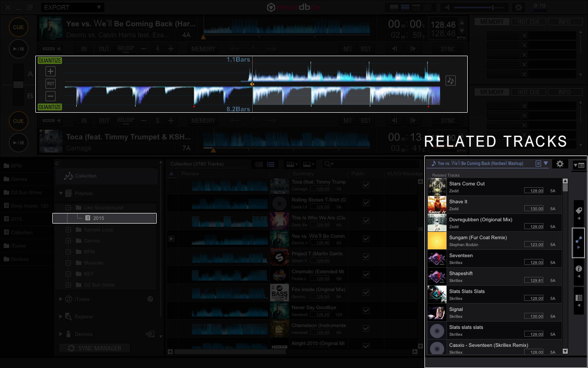Click SYNC MANAGER button

95,348
